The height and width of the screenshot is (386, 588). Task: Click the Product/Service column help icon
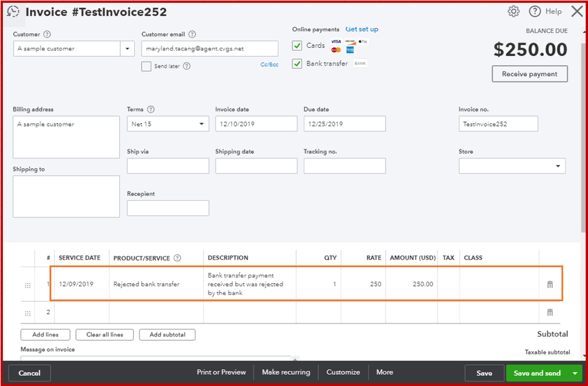[x=177, y=258]
